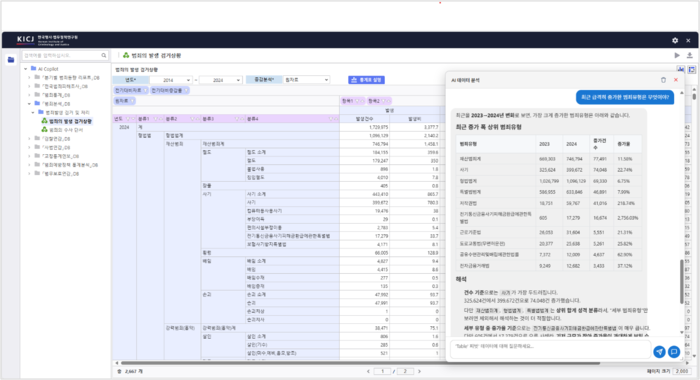Click the AI chat panel vertical scrollbar thumb
The height and width of the screenshot is (380, 700).
click(x=681, y=281)
